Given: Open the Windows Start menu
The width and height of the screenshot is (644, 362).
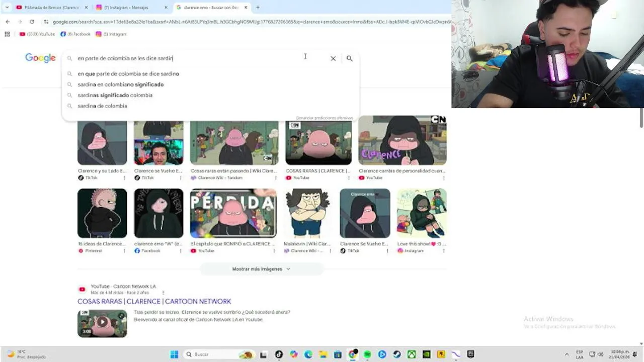Looking at the screenshot, I should [174, 354].
